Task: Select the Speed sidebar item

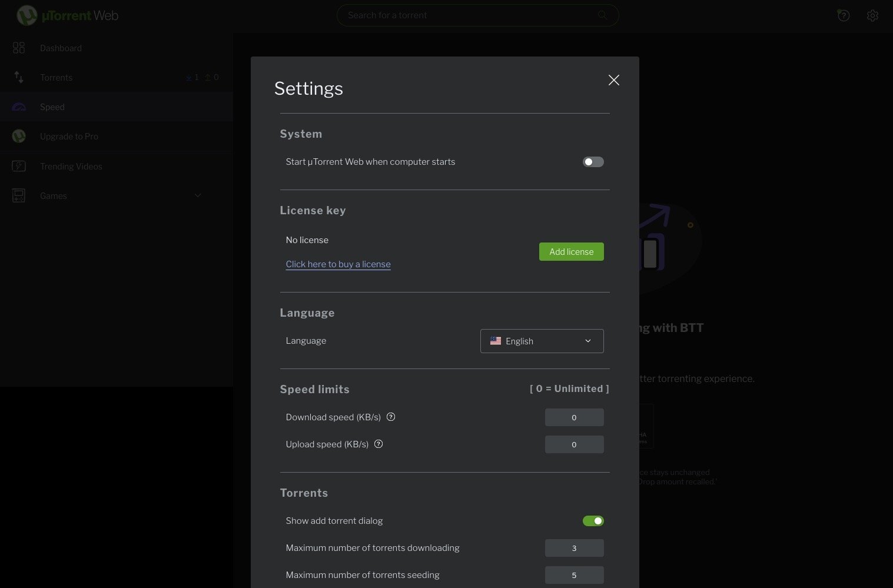Action: pos(117,107)
